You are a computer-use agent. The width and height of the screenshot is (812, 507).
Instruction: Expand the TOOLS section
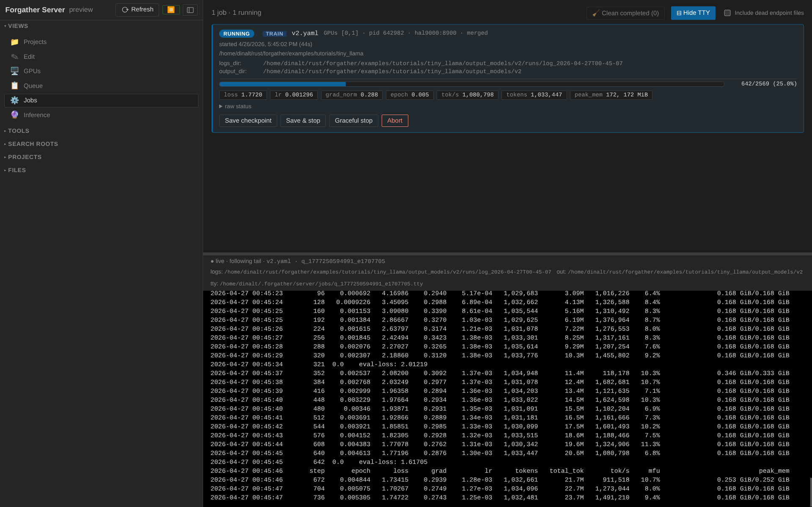tap(17, 131)
